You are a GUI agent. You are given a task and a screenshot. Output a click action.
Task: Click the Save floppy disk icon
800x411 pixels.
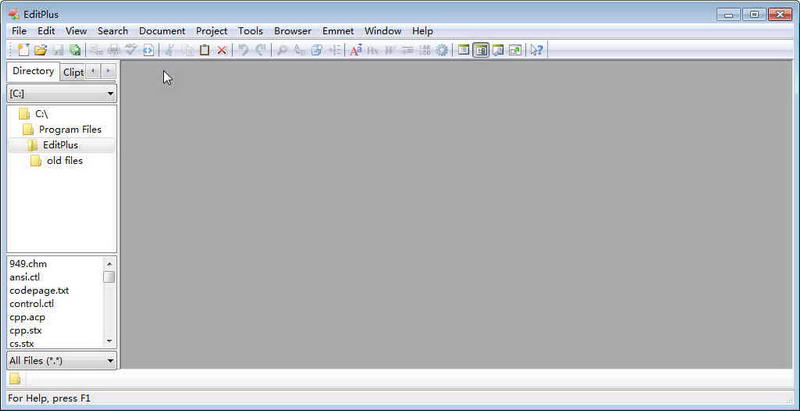(x=58, y=50)
